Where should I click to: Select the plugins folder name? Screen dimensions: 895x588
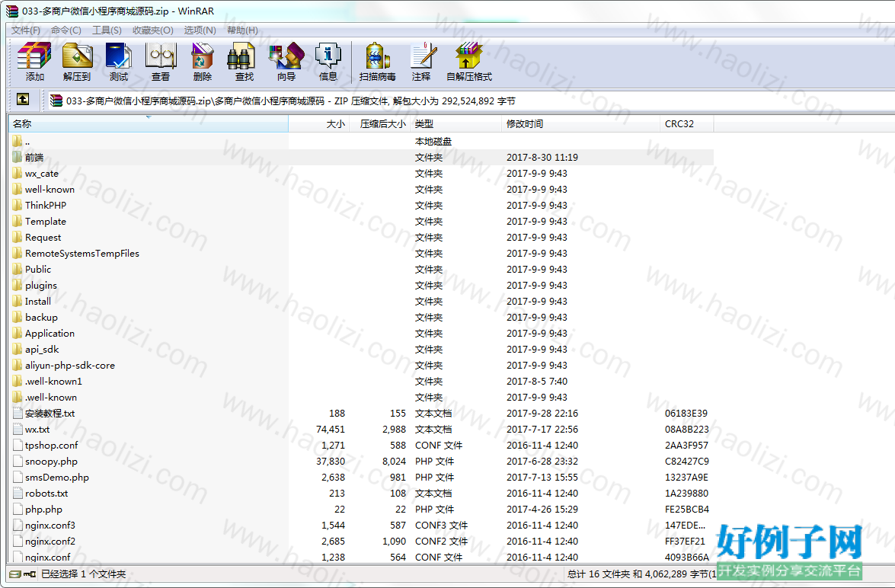pos(41,285)
